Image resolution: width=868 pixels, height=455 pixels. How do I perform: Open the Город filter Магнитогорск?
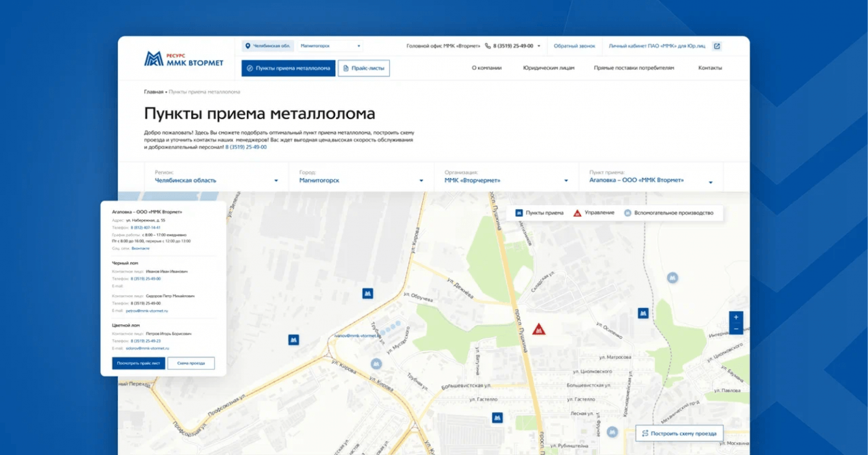361,177
